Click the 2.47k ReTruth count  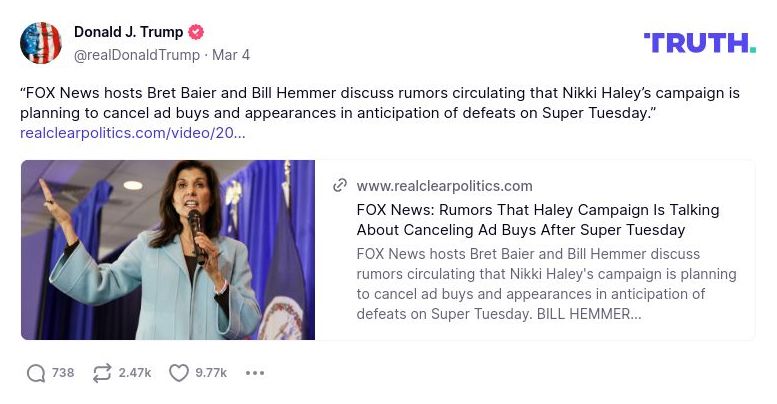[135, 373]
